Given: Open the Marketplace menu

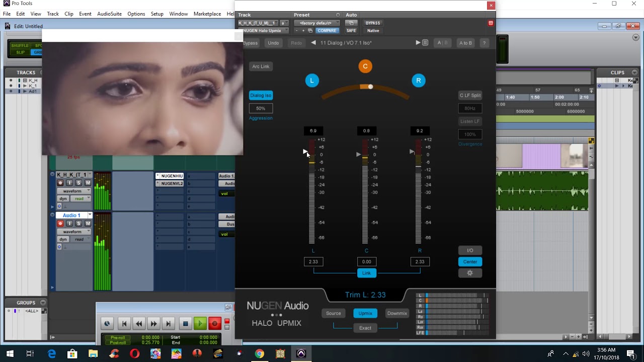Looking at the screenshot, I should (x=207, y=14).
